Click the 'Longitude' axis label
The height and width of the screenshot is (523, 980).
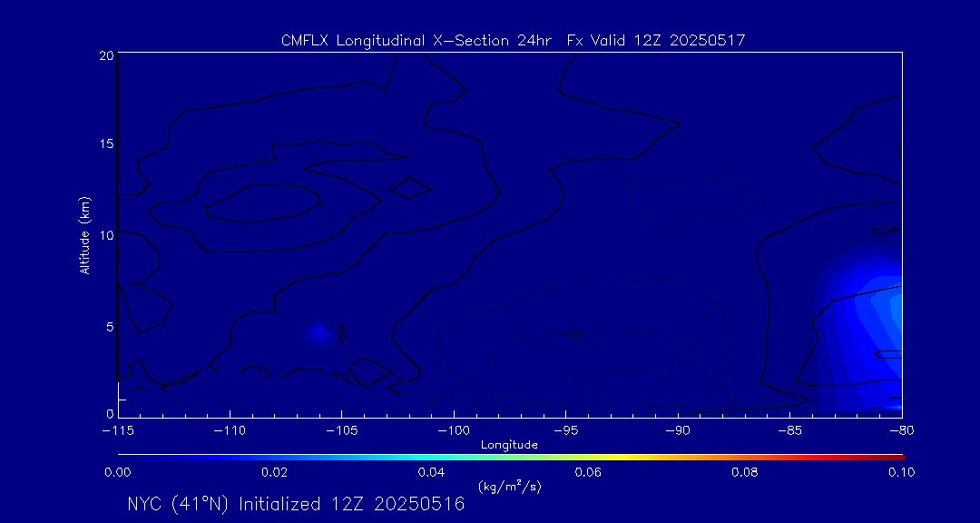point(509,445)
